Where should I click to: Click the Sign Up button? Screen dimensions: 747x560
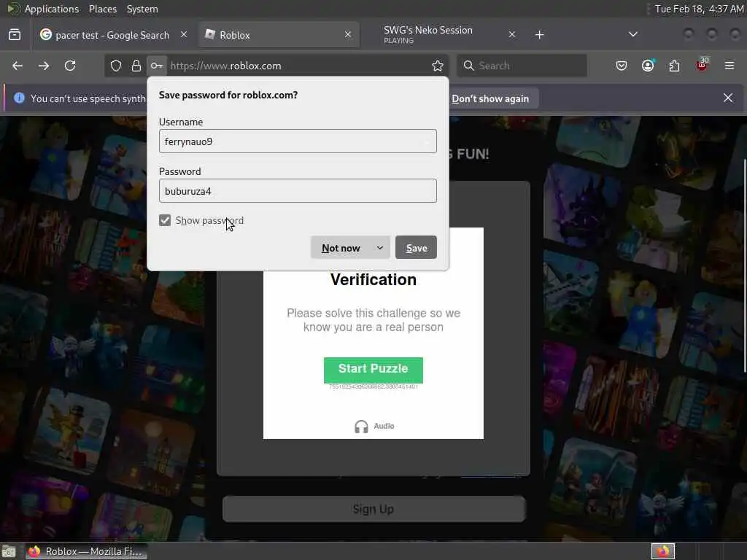pyautogui.click(x=373, y=509)
